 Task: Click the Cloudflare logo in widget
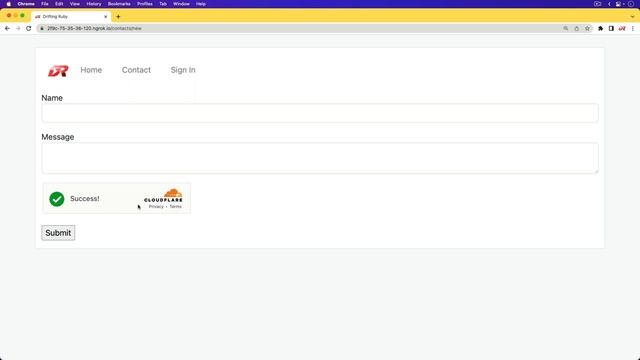pyautogui.click(x=164, y=196)
